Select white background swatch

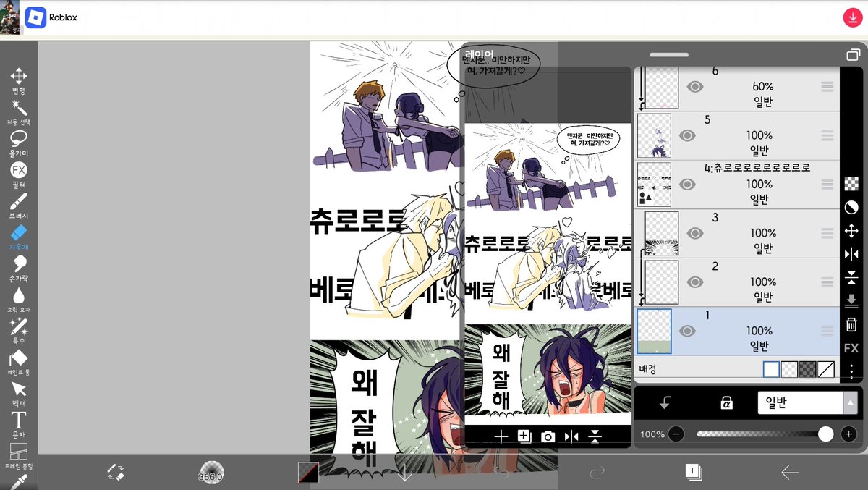(x=772, y=369)
